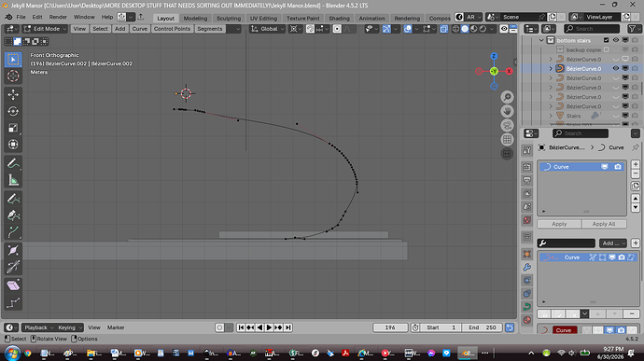This screenshot has width=644, height=361.
Task: Switch to the UV Editing workspace tab
Action: pyautogui.click(x=264, y=19)
